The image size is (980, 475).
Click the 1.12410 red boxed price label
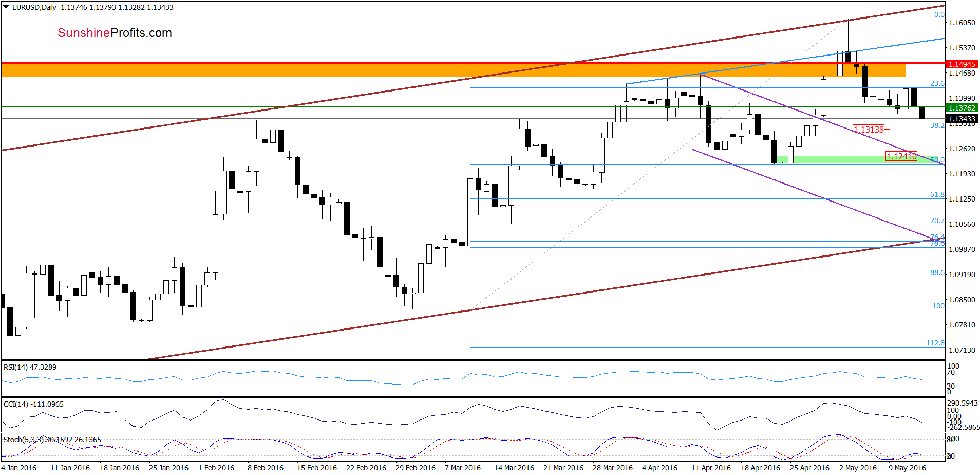[x=901, y=156]
